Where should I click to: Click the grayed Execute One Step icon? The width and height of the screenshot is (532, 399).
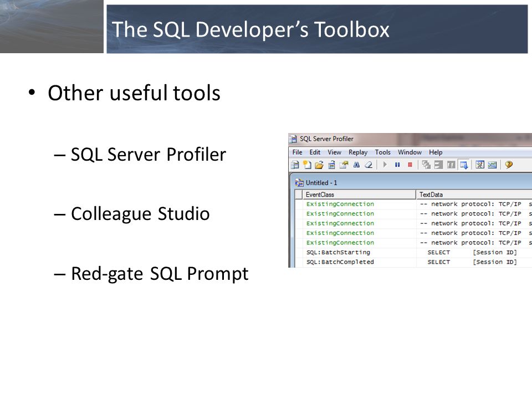click(x=426, y=165)
